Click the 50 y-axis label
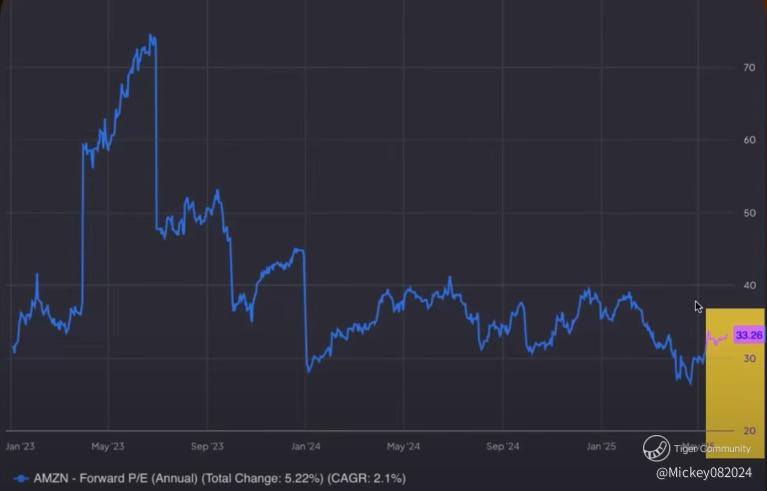The height and width of the screenshot is (491, 767). (x=749, y=213)
